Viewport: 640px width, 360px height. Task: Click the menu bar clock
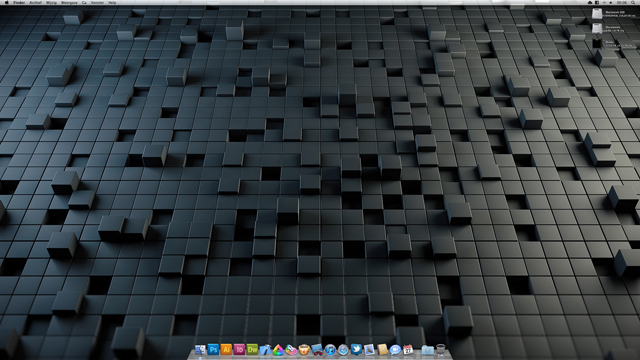(x=622, y=2)
